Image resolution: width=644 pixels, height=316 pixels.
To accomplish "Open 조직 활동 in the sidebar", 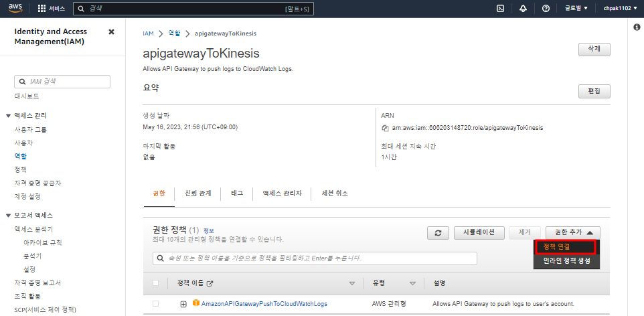I will click(x=27, y=297).
